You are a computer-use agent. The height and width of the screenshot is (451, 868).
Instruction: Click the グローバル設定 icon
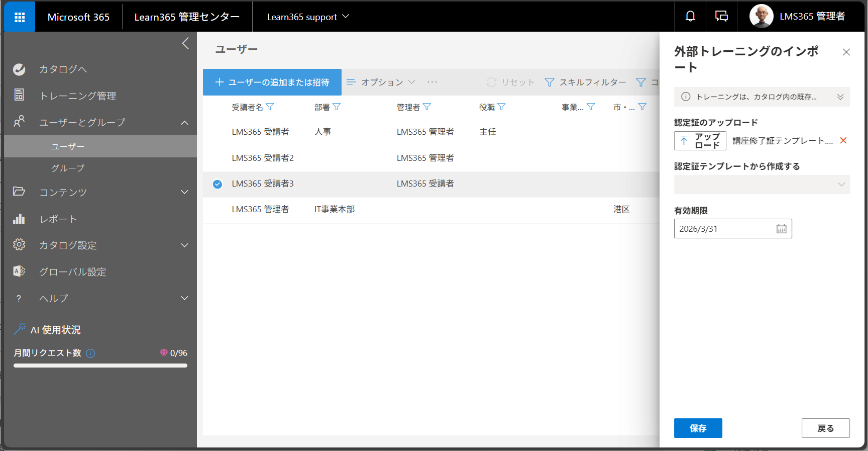(19, 271)
